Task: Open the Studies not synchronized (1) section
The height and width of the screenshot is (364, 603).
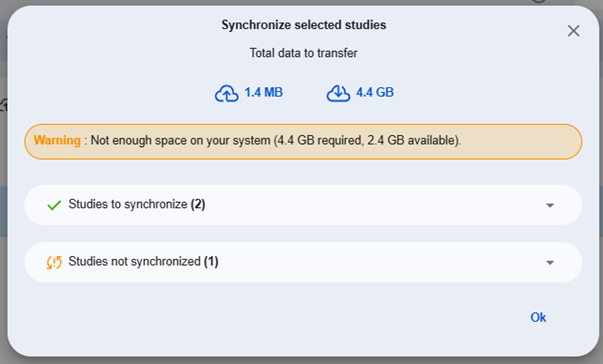Action: 303,262
